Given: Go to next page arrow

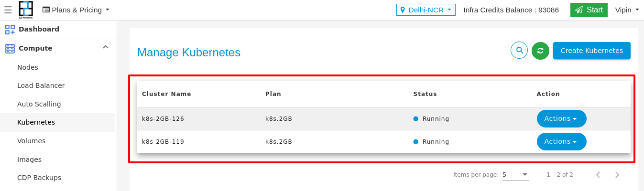Looking at the screenshot, I should tap(617, 175).
